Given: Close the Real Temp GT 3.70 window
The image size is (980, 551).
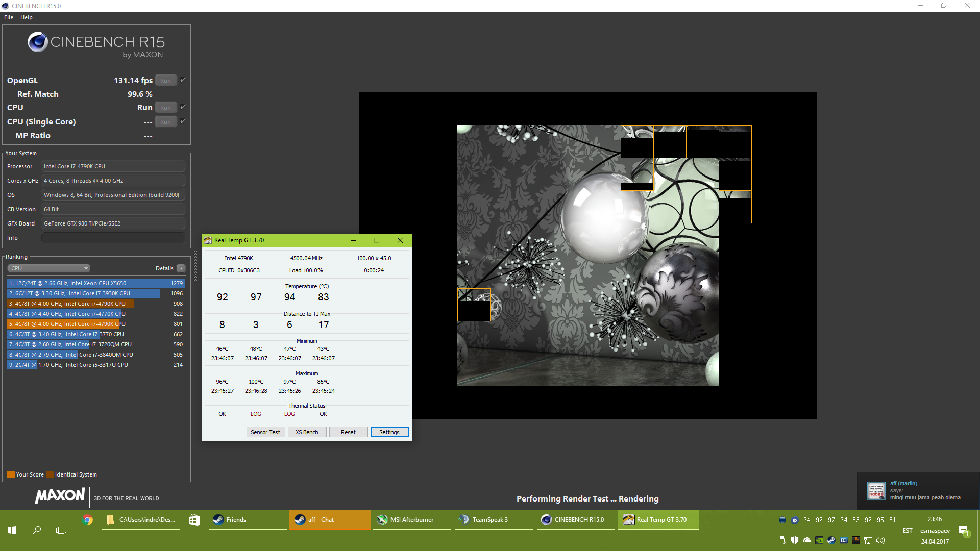Looking at the screenshot, I should (400, 240).
